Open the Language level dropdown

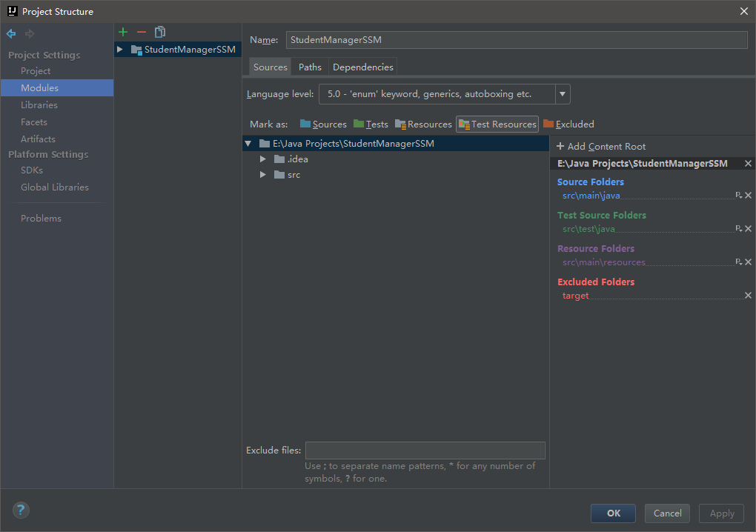(x=563, y=94)
